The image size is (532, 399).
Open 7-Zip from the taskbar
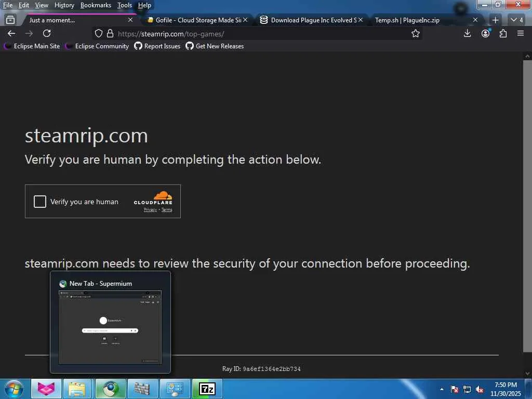tap(207, 389)
